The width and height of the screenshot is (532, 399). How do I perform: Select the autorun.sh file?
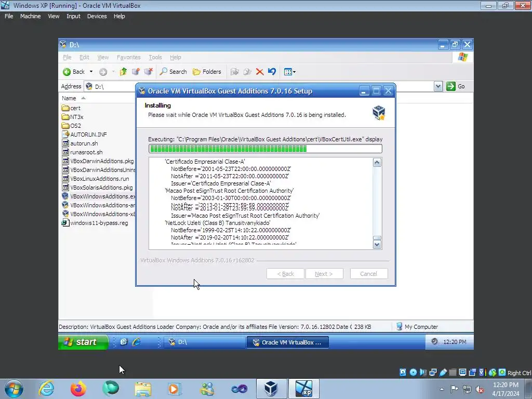[80, 143]
